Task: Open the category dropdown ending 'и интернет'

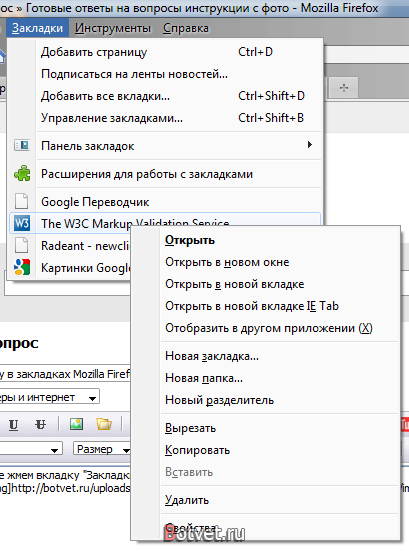Action: 49,397
